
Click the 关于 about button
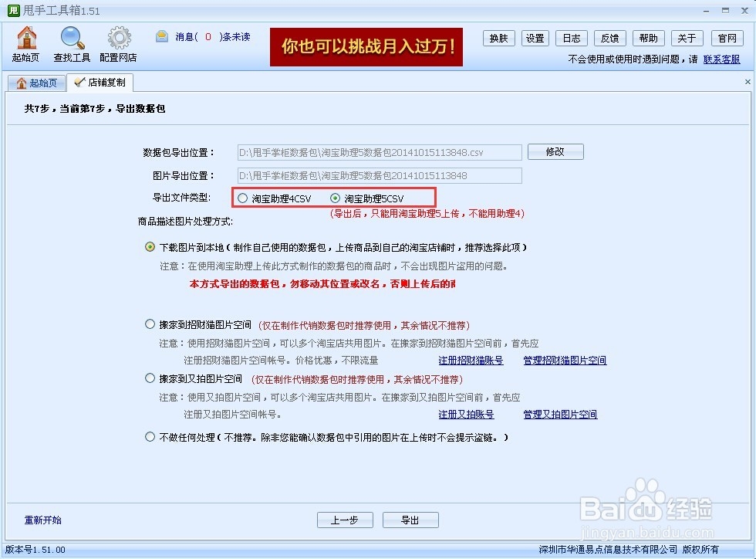(687, 38)
